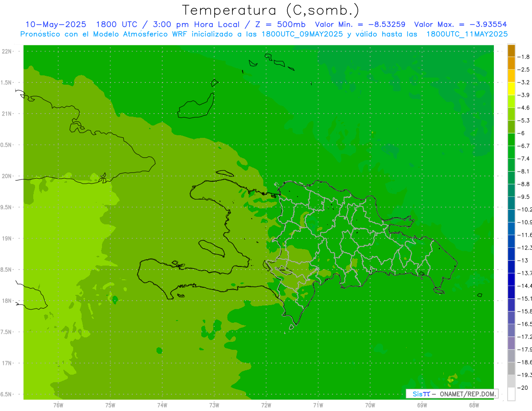Click the title 'Temperatura (C,somb.)'
Image resolution: width=532 pixels, height=411 pixels.
pyautogui.click(x=270, y=10)
